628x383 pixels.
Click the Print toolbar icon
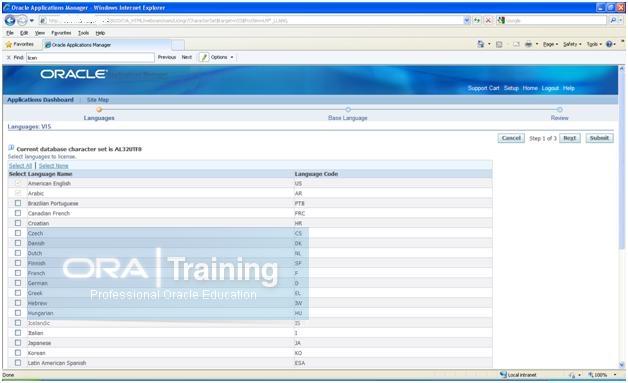(x=528, y=44)
